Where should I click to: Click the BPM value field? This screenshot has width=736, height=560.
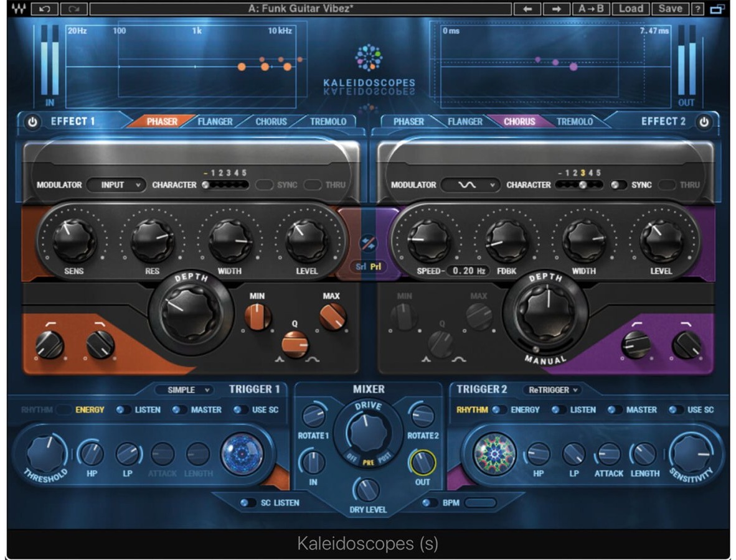point(480,503)
